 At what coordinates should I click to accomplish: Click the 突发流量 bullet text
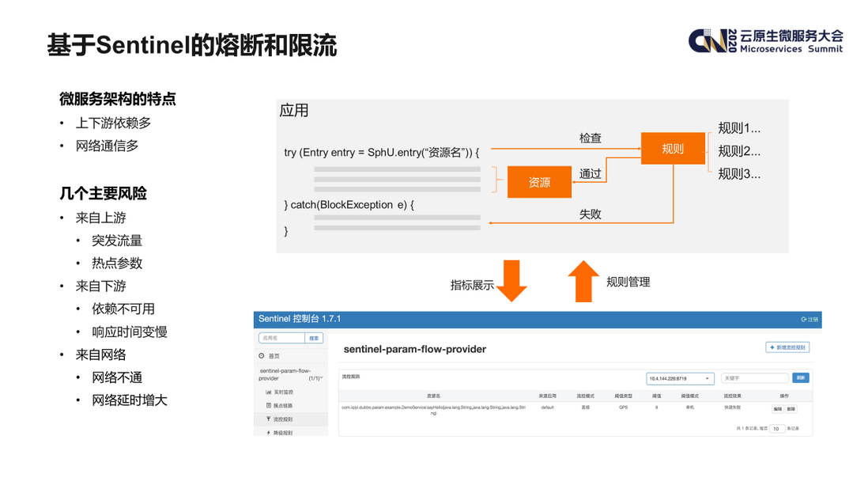117,241
